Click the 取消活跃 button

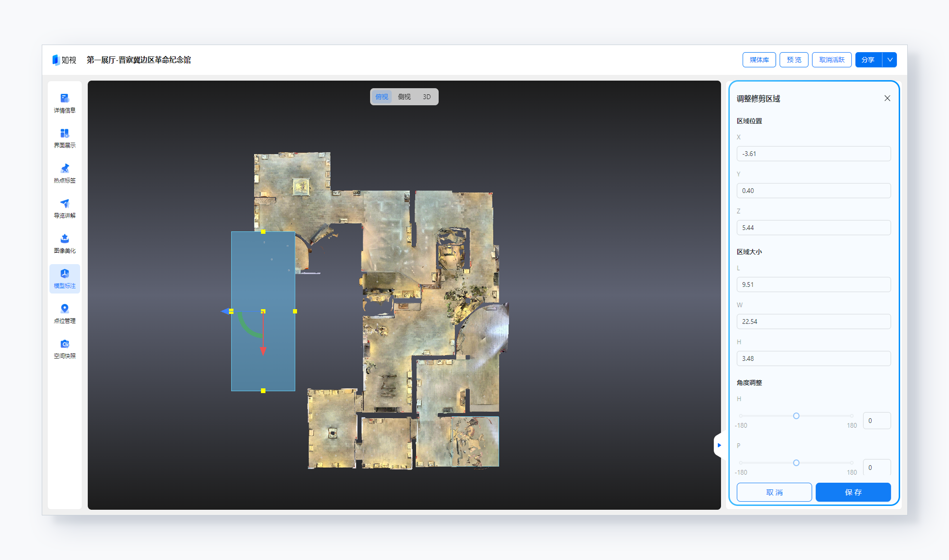click(832, 60)
